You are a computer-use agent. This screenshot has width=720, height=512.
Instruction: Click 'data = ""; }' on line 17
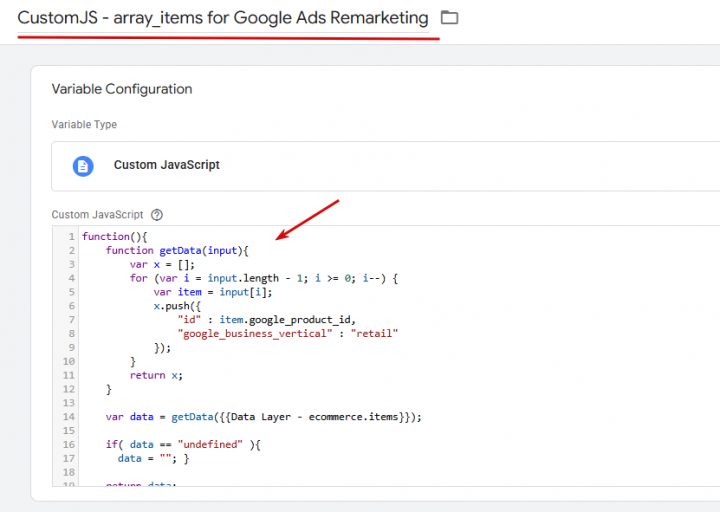point(153,458)
